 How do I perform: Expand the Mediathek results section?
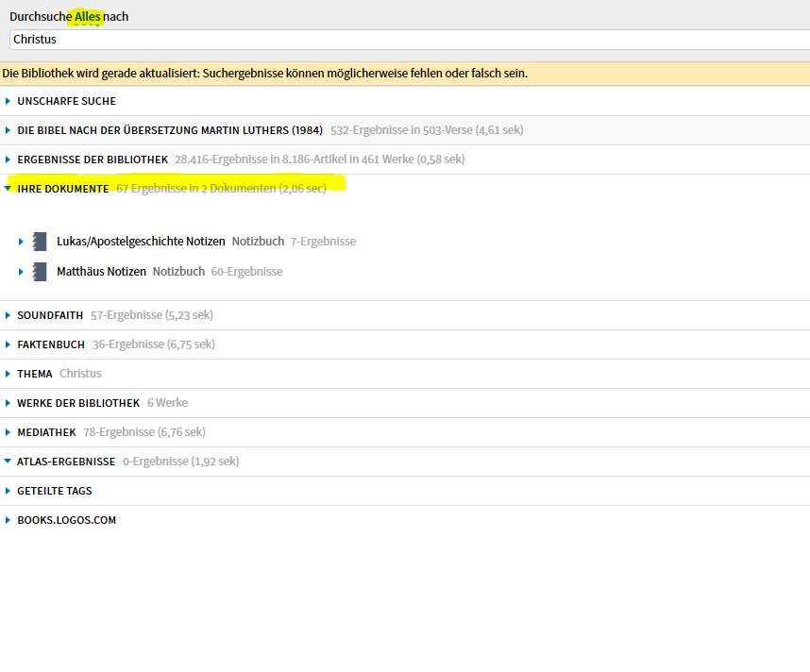click(8, 432)
